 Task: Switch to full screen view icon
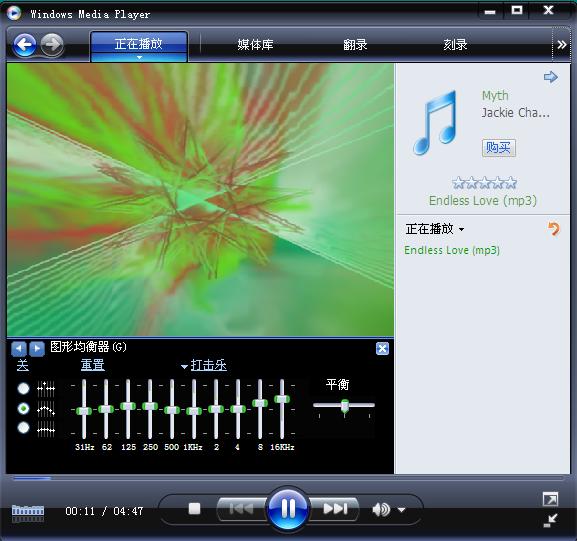click(550, 499)
